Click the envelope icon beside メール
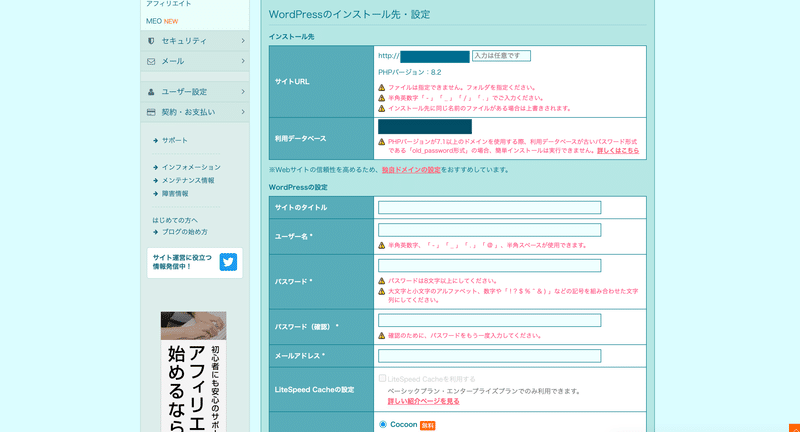This screenshot has height=432, width=800. (x=151, y=61)
